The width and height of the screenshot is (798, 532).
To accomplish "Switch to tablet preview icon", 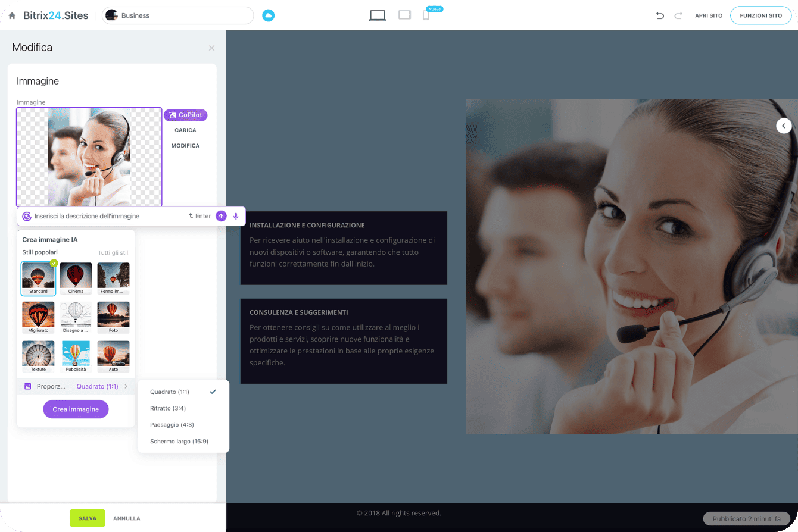I will 405,15.
